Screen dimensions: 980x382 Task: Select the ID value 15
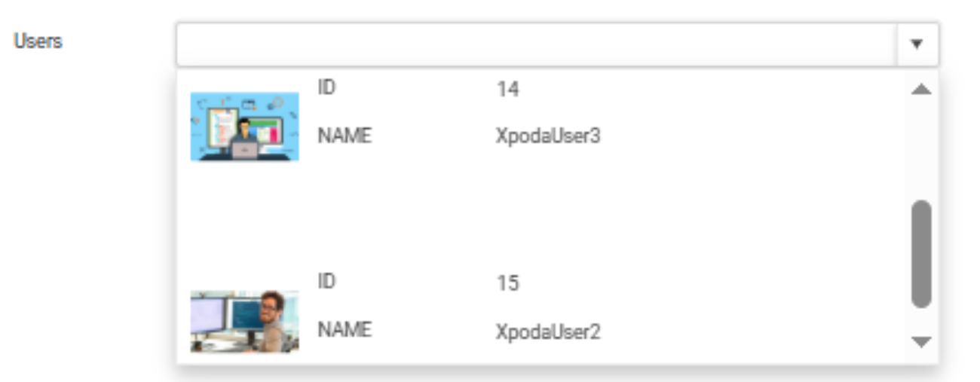(x=508, y=284)
